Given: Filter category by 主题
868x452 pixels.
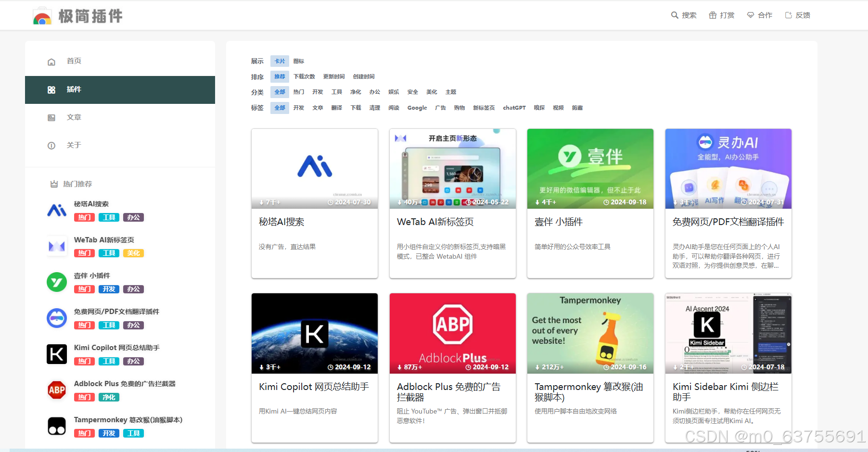Looking at the screenshot, I should tap(451, 92).
